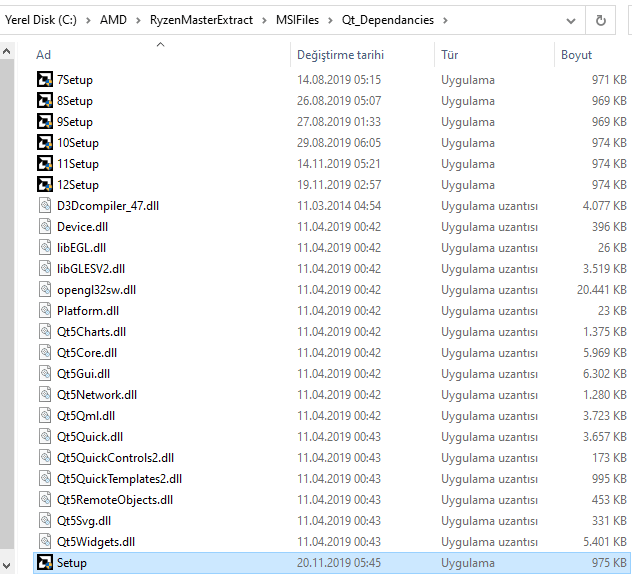The height and width of the screenshot is (577, 632).
Task: Click the date 29.08.2019 06:05
Action: coord(339,143)
